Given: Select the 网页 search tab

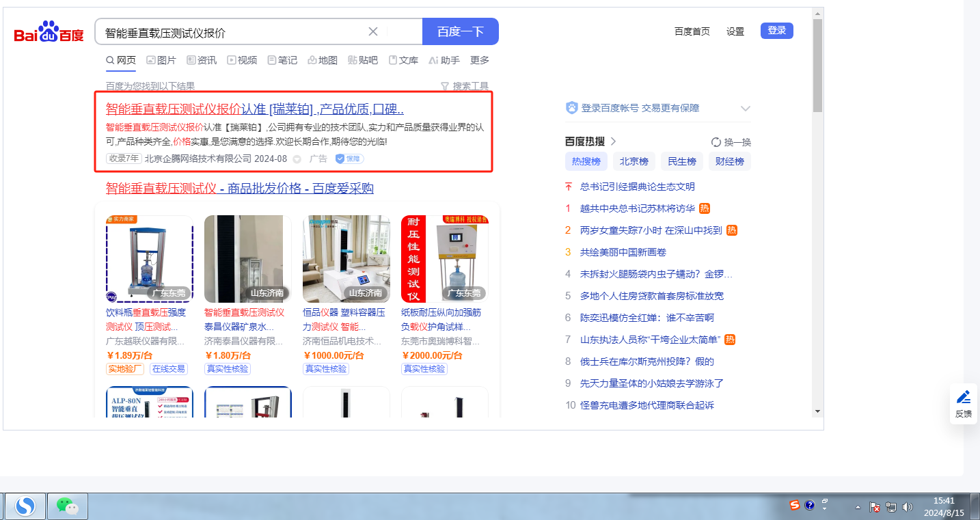Looking at the screenshot, I should tap(121, 60).
